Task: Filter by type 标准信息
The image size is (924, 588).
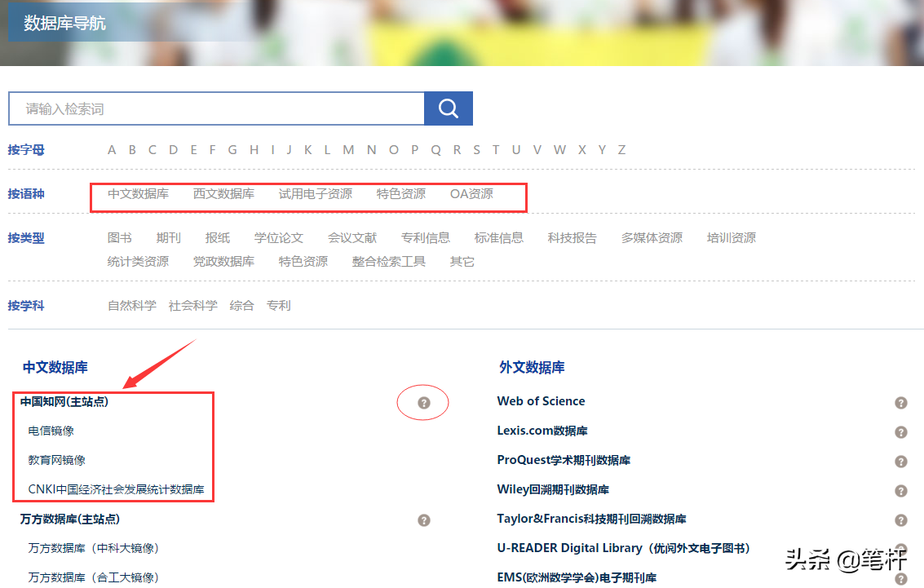Action: pos(498,238)
